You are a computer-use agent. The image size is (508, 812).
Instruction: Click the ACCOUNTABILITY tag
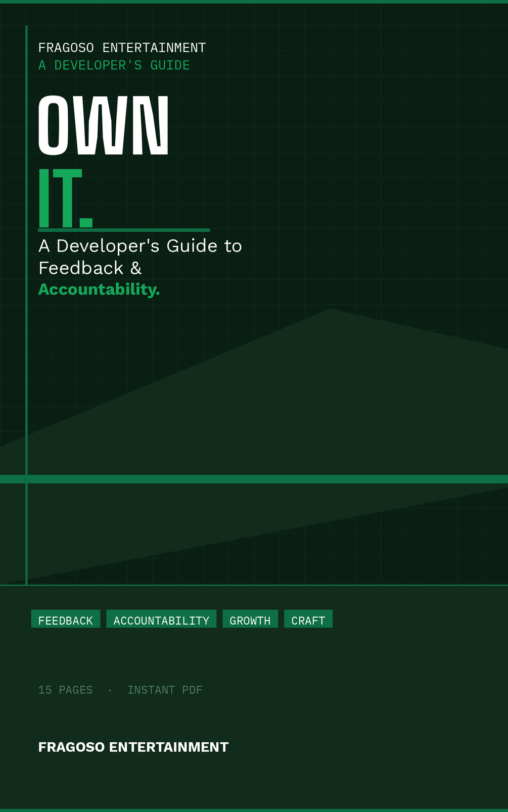click(x=161, y=619)
